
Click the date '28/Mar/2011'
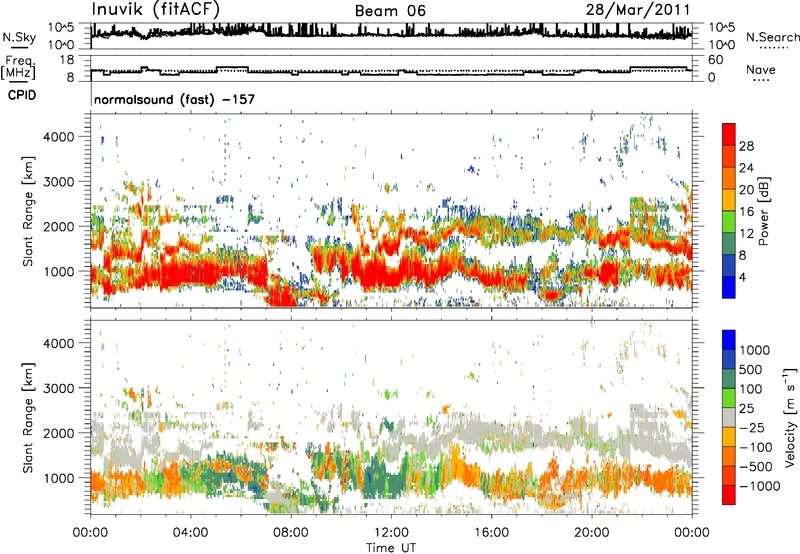[638, 10]
